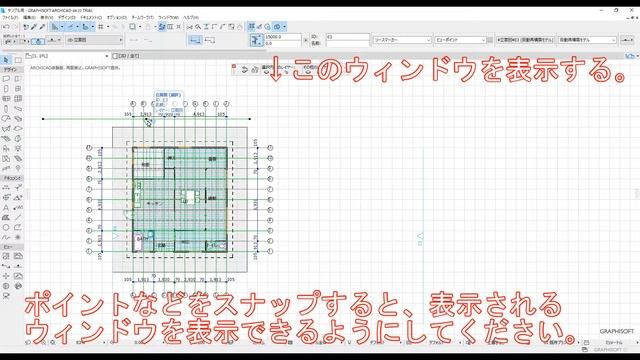
Task: Select the Label tool (A1 icon)
Action: (18, 208)
